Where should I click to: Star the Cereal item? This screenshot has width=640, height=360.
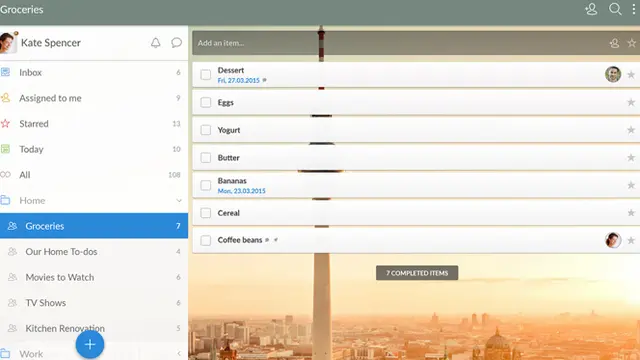tap(631, 213)
